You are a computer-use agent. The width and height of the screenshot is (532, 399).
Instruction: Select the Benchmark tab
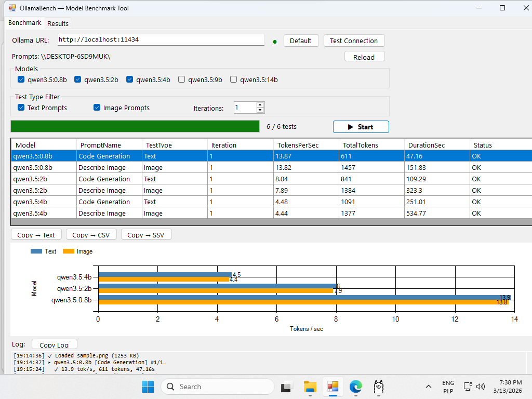point(25,22)
